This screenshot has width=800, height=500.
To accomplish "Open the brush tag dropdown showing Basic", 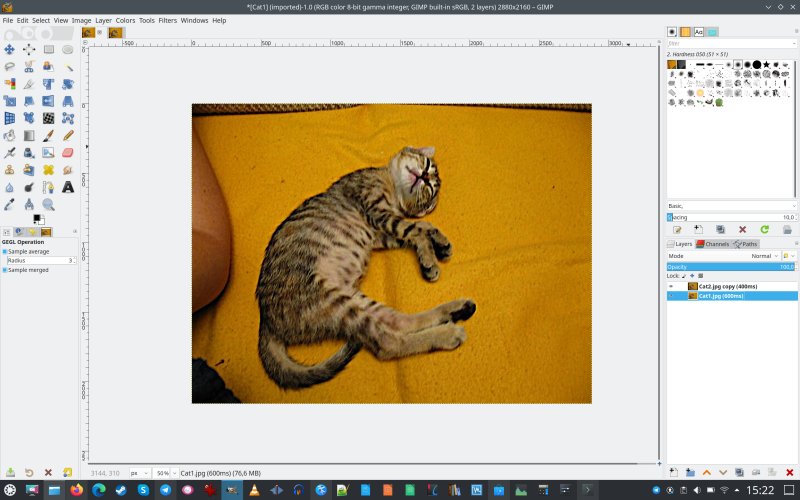I will coord(731,206).
